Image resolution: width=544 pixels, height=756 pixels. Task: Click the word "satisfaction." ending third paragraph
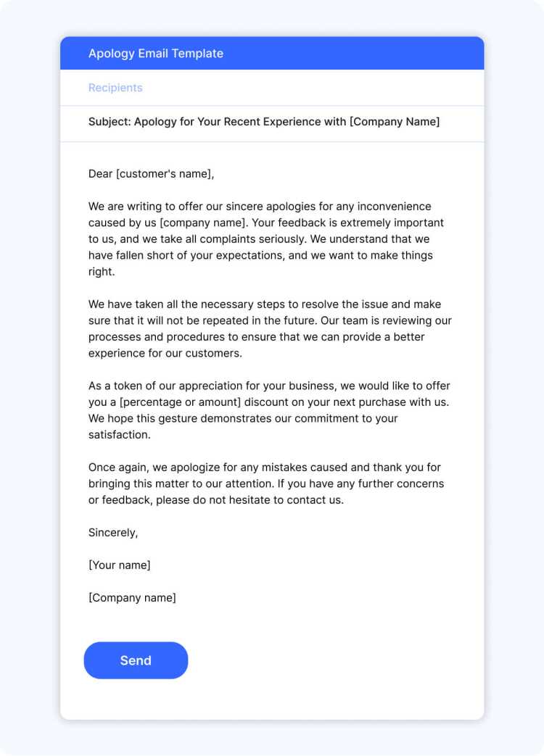tap(120, 435)
